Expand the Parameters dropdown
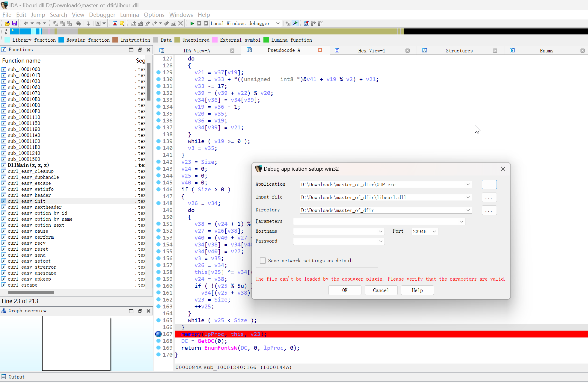The image size is (588, 383). coord(462,222)
